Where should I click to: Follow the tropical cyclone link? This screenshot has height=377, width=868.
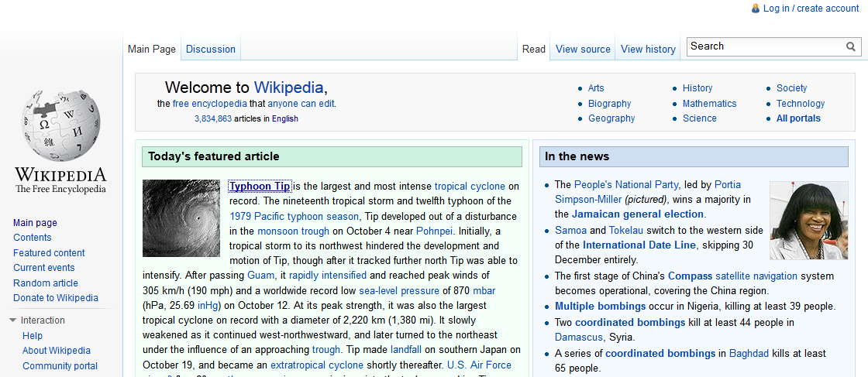(470, 187)
